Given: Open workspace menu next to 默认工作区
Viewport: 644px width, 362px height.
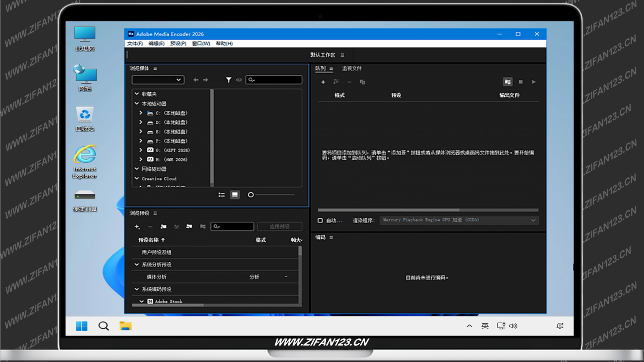Looking at the screenshot, I should pos(342,55).
